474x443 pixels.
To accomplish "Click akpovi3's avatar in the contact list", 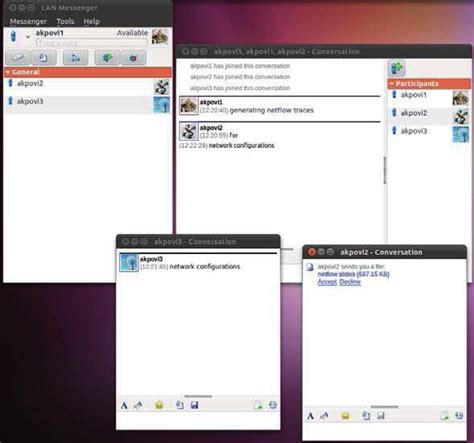I will 162,105.
